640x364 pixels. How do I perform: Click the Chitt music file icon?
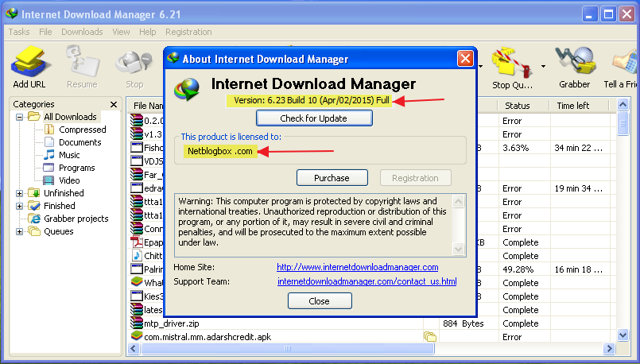(x=137, y=255)
